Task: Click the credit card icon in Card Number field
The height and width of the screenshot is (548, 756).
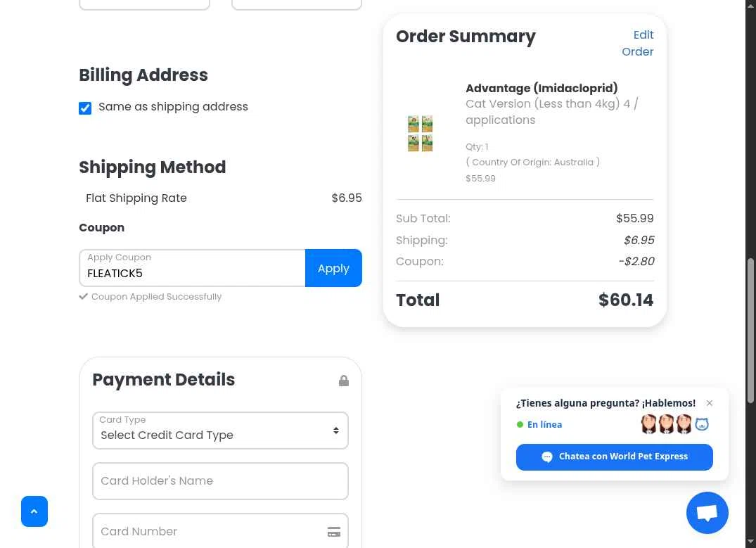Action: (334, 532)
